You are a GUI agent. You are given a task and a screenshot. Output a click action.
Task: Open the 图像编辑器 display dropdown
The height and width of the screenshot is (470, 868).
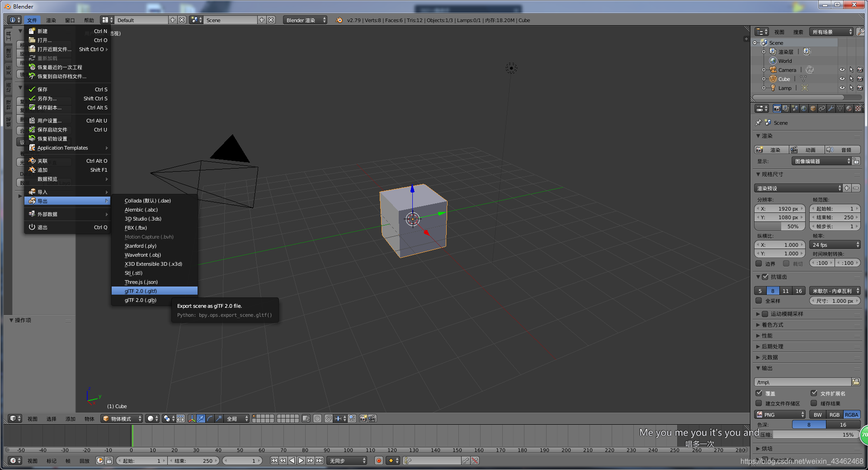click(x=821, y=161)
